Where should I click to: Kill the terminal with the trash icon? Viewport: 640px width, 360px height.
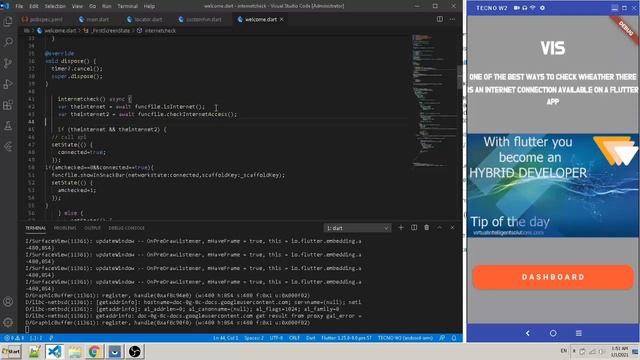click(427, 228)
